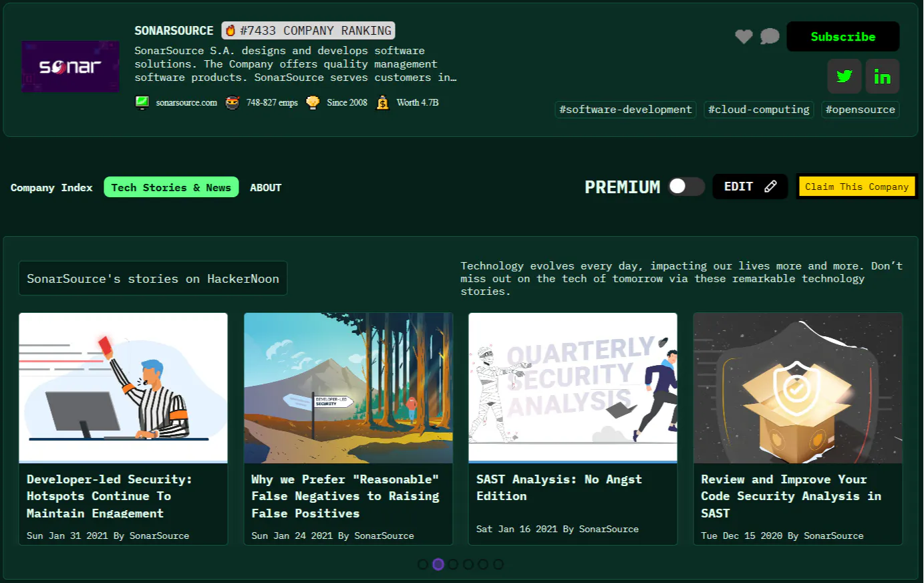The width and height of the screenshot is (924, 583).
Task: Open the shield and box story thumbnail
Action: pyautogui.click(x=798, y=388)
